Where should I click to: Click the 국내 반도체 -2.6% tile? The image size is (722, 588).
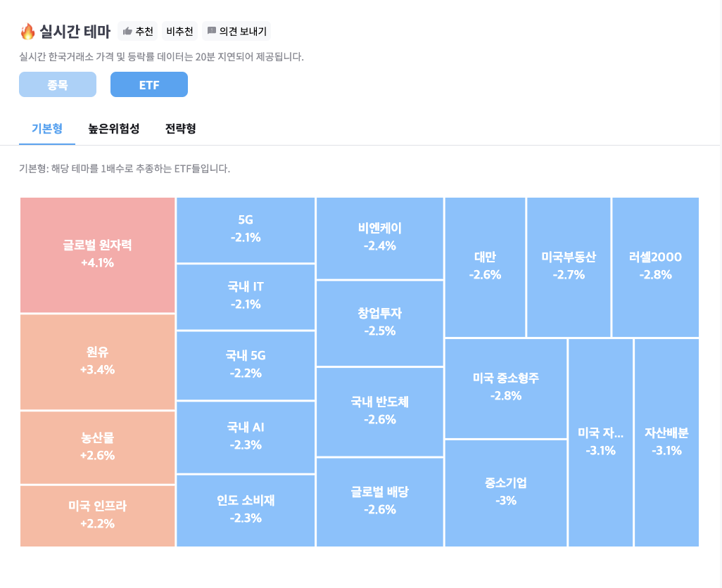(380, 411)
